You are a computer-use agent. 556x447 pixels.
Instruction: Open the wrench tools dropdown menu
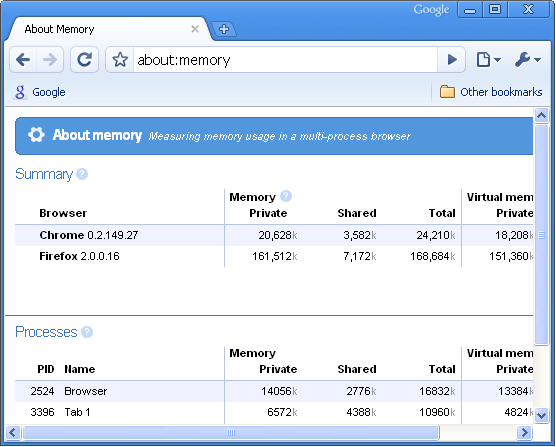[x=528, y=60]
